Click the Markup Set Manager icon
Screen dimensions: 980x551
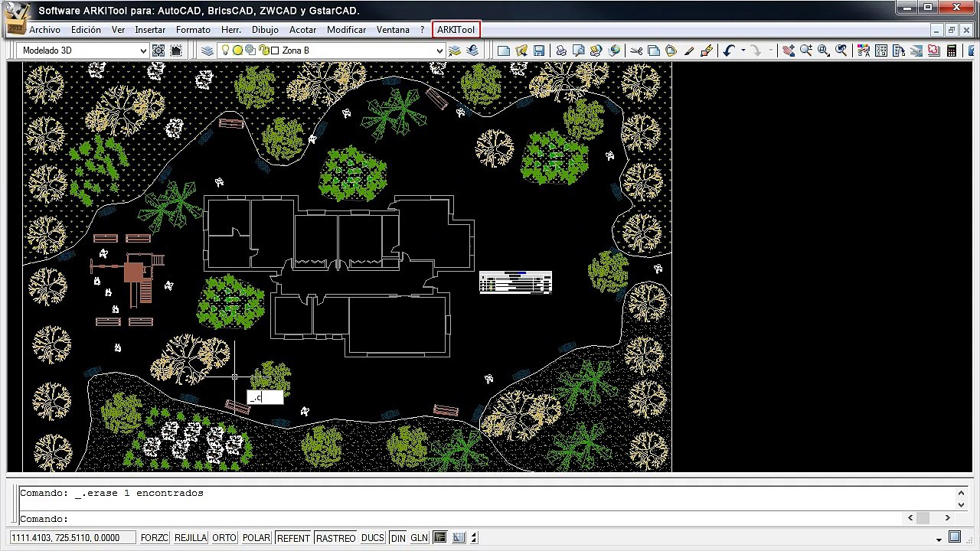(934, 51)
